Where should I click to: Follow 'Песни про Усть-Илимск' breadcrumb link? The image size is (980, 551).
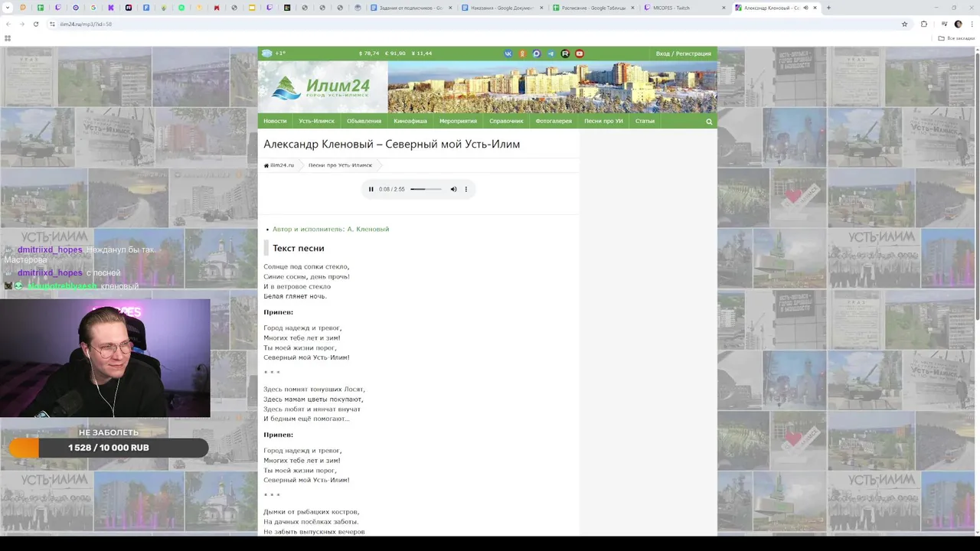pos(340,165)
